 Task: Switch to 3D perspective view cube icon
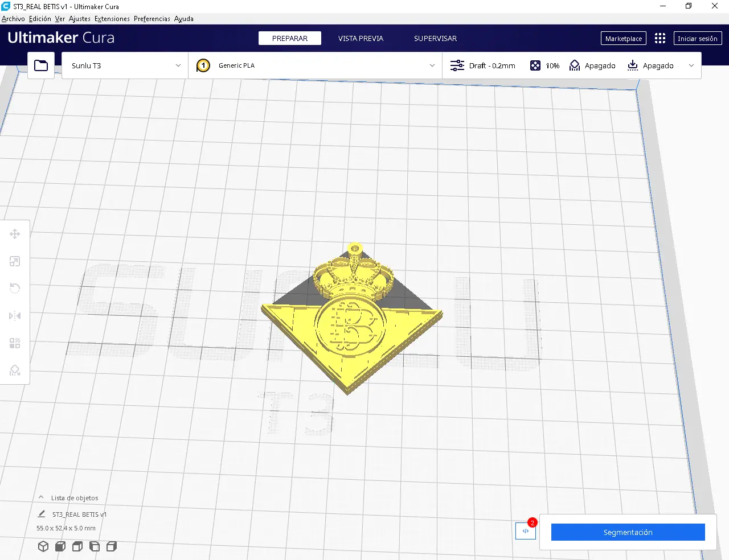coord(43,546)
